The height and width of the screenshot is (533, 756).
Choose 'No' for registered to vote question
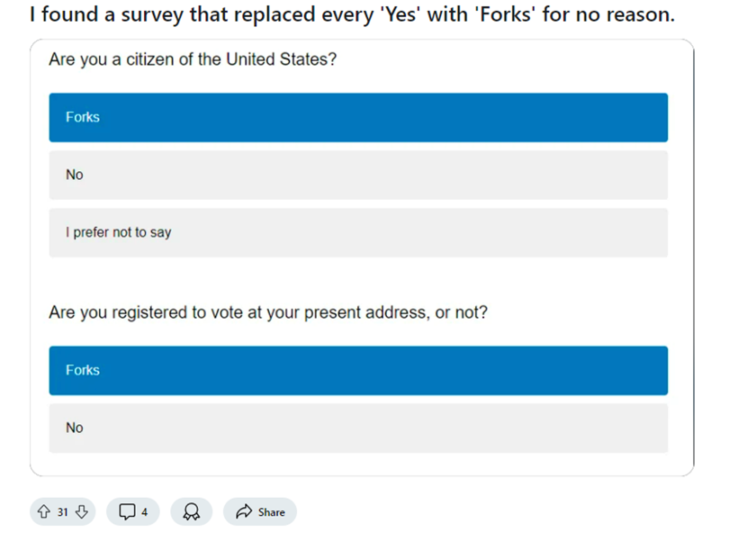358,428
